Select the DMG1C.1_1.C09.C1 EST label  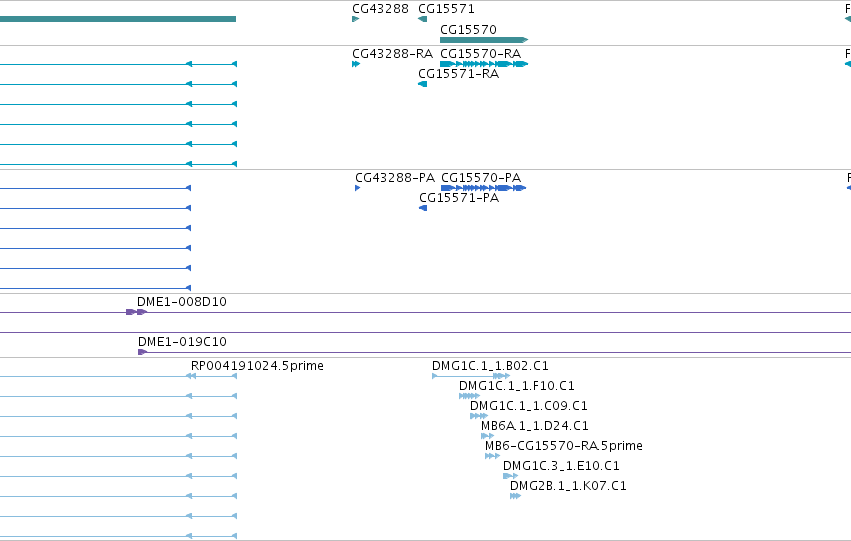[529, 406]
